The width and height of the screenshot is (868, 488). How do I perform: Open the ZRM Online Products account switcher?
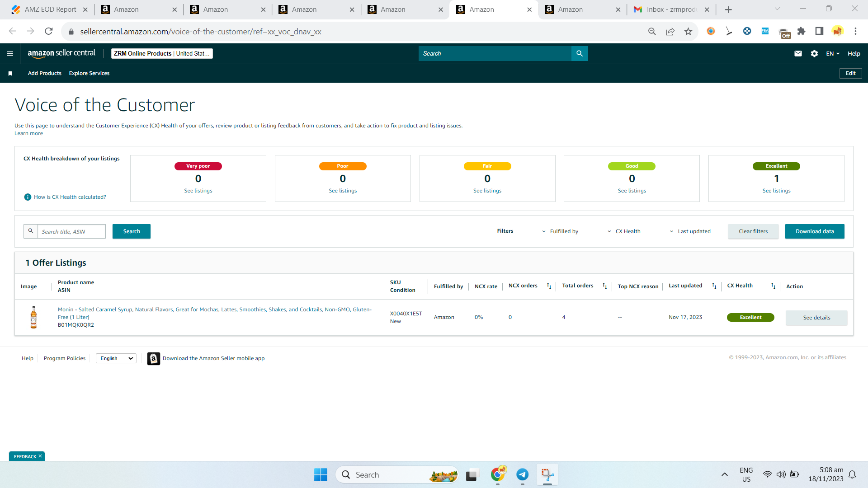(x=162, y=53)
